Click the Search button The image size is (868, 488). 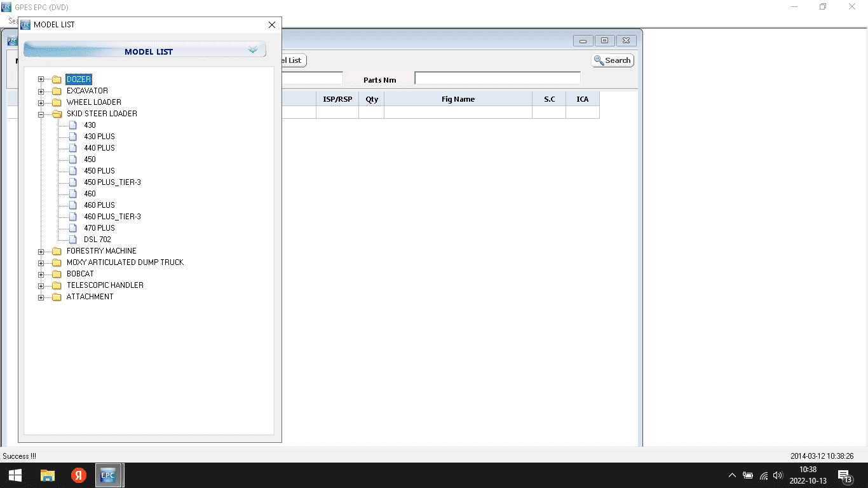[x=613, y=60]
